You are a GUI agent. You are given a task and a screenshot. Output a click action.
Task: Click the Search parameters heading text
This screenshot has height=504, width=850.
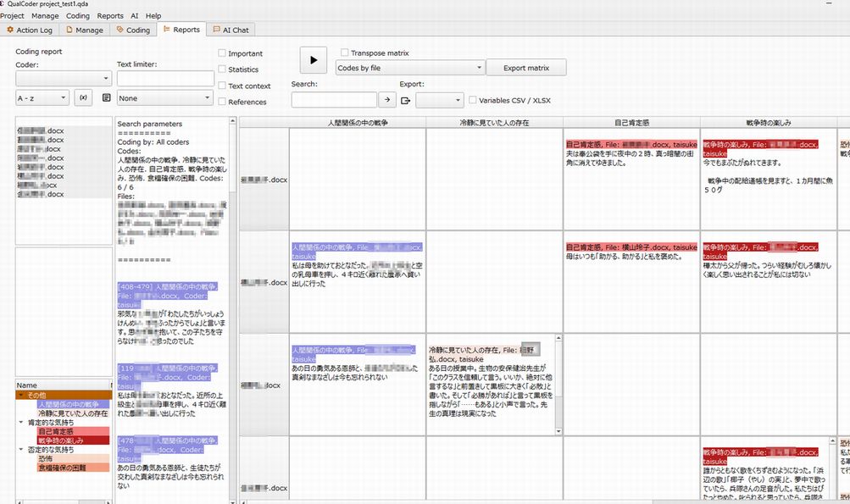(x=150, y=124)
